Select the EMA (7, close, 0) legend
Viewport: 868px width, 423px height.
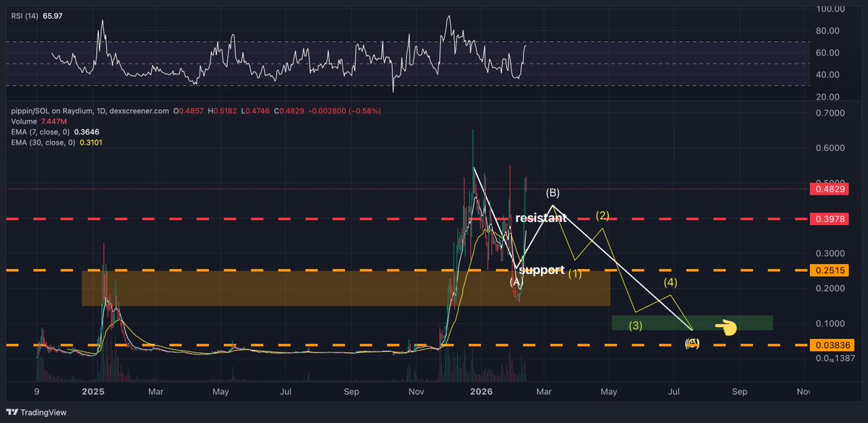coord(55,132)
